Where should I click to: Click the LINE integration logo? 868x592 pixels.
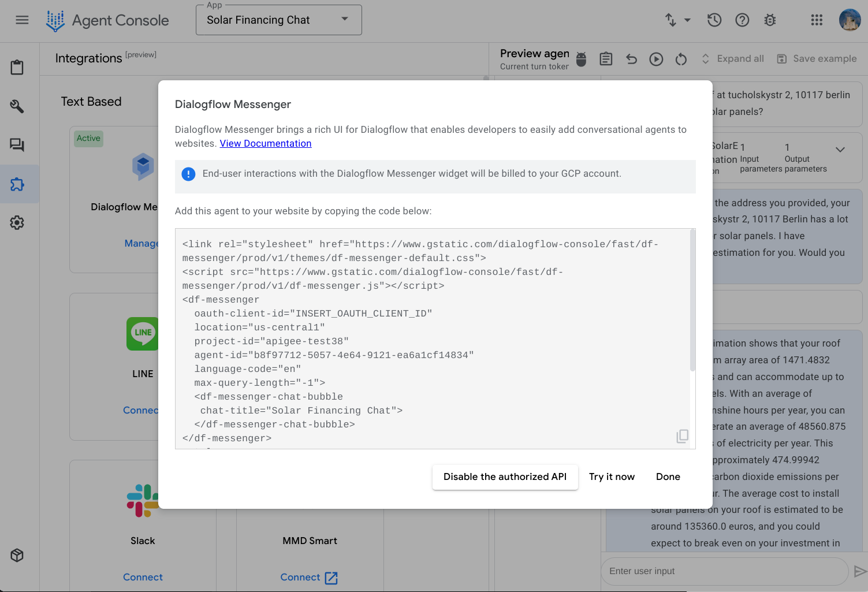143,333
